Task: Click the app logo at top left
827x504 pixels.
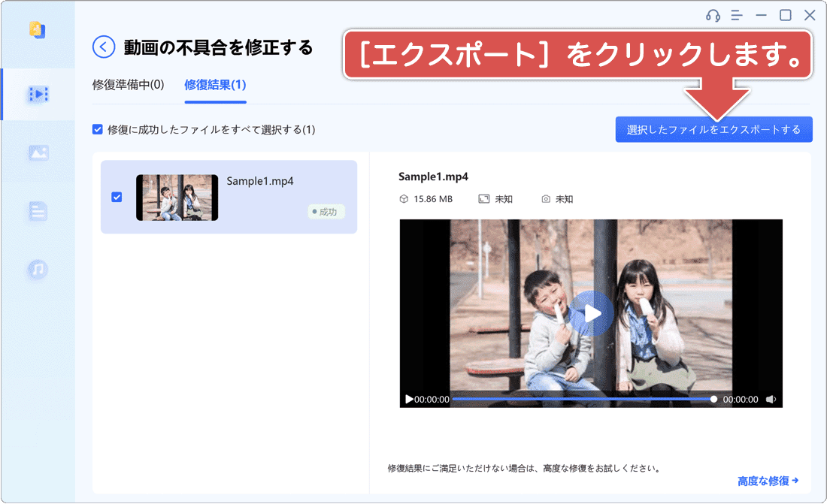Action: [37, 30]
